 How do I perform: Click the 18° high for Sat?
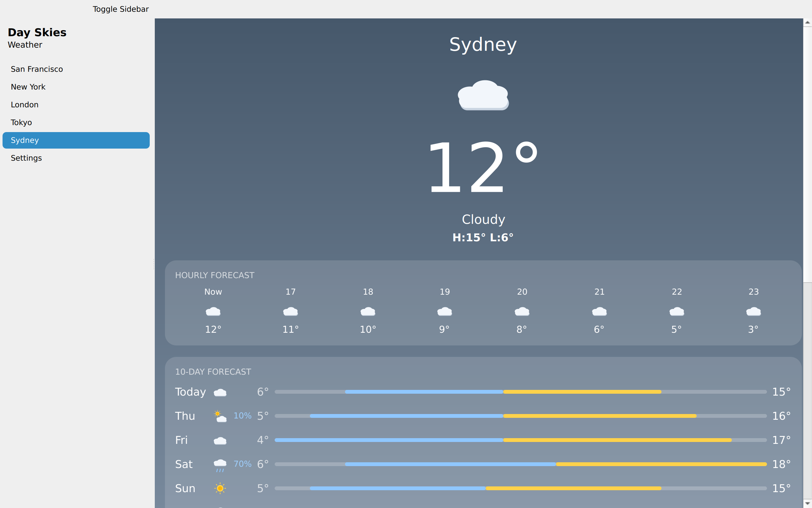coord(782,464)
